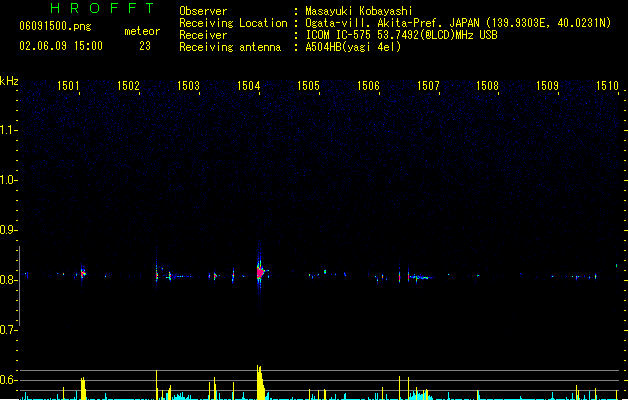Select the filename 06091500.png
The width and height of the screenshot is (629, 400).
[55, 26]
